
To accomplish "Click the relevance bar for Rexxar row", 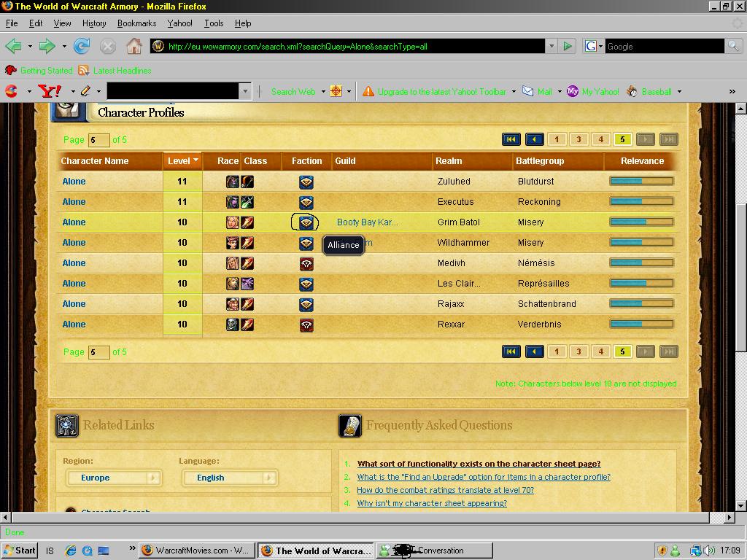I will click(642, 324).
